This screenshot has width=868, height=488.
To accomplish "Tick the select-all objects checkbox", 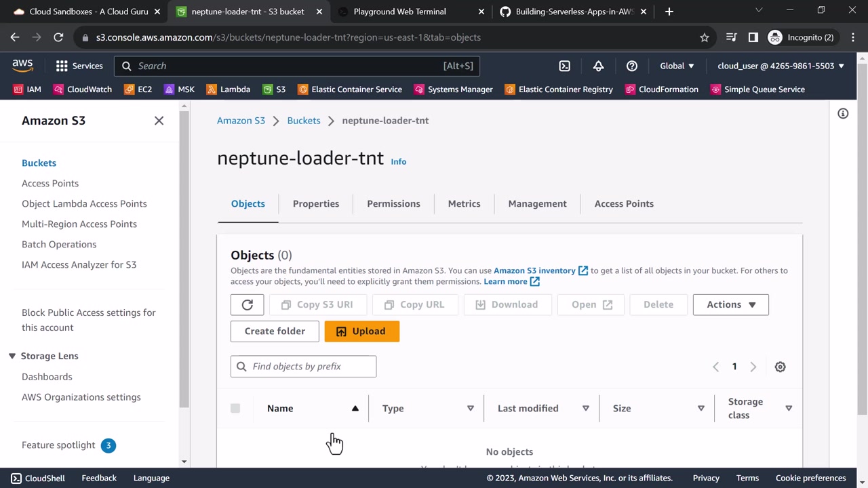I will point(235,408).
